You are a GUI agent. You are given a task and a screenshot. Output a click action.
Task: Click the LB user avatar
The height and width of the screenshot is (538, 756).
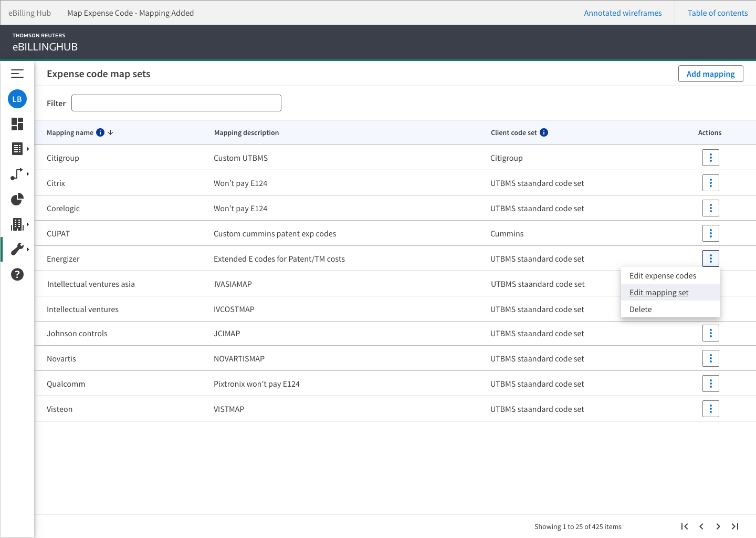[x=17, y=99]
